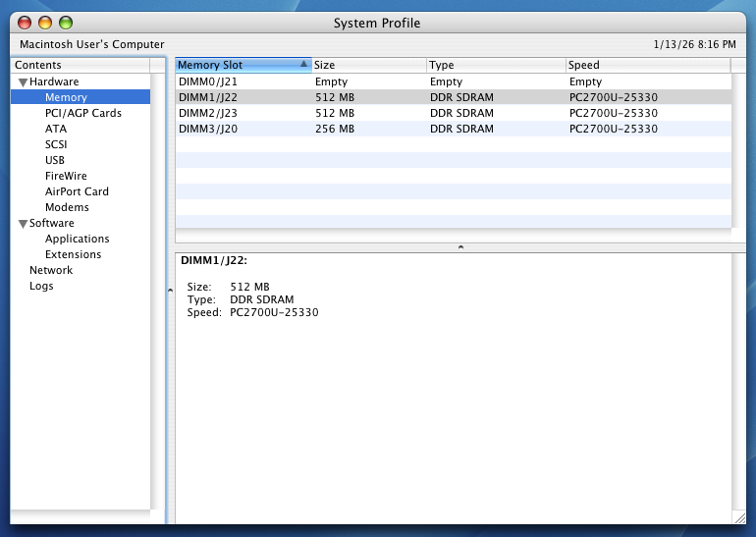Zoom the System Profile window
This screenshot has height=537, width=756.
click(66, 23)
